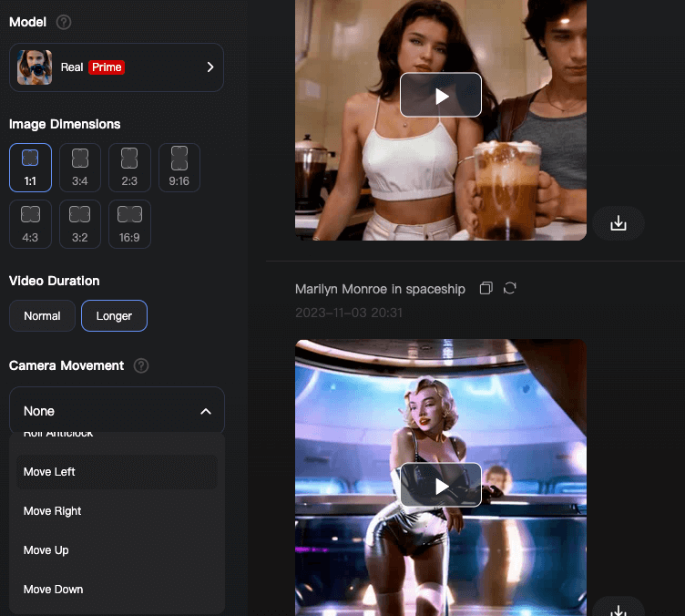Viewport: 685px width, 616px height.
Task: Play the coffee couple video
Action: (441, 95)
